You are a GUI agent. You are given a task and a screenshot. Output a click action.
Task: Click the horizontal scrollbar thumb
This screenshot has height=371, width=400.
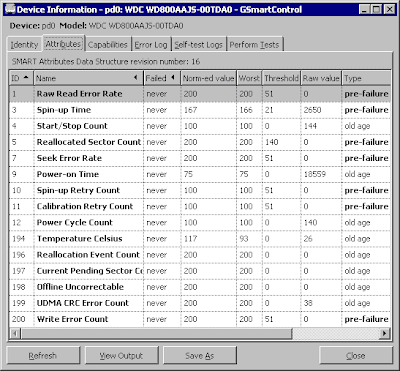(x=156, y=333)
